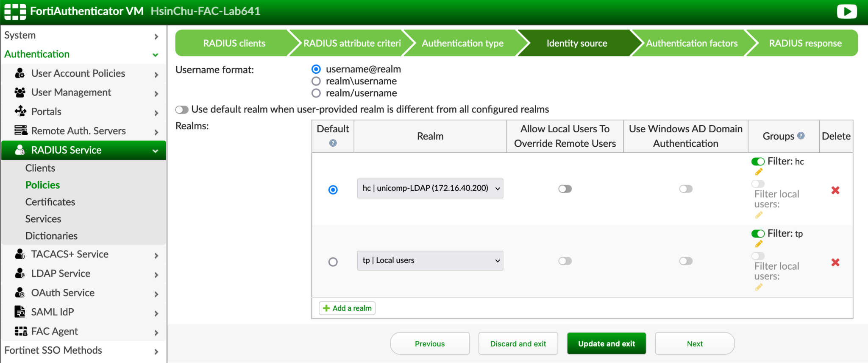Open help icon beside Groups header

tap(801, 136)
